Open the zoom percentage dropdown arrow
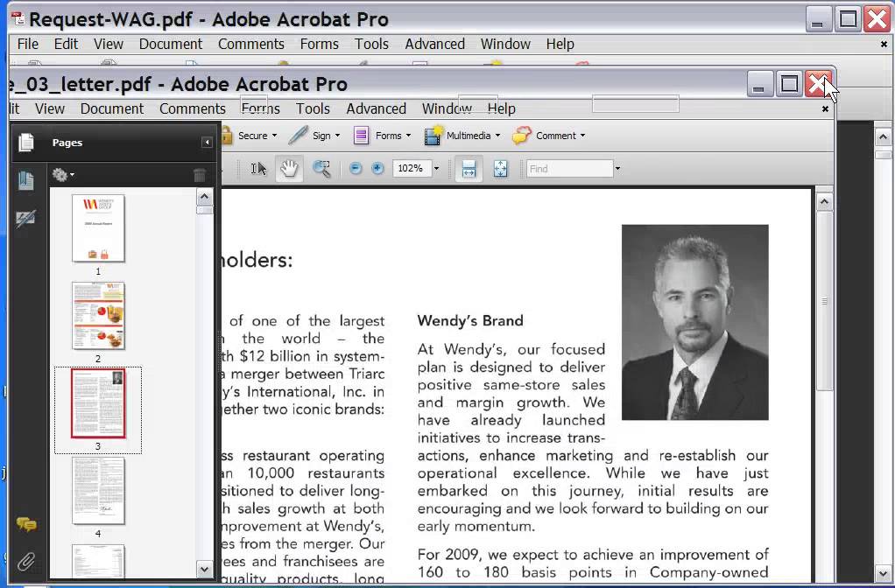Viewport: 895px width, 588px height. pyautogui.click(x=437, y=168)
